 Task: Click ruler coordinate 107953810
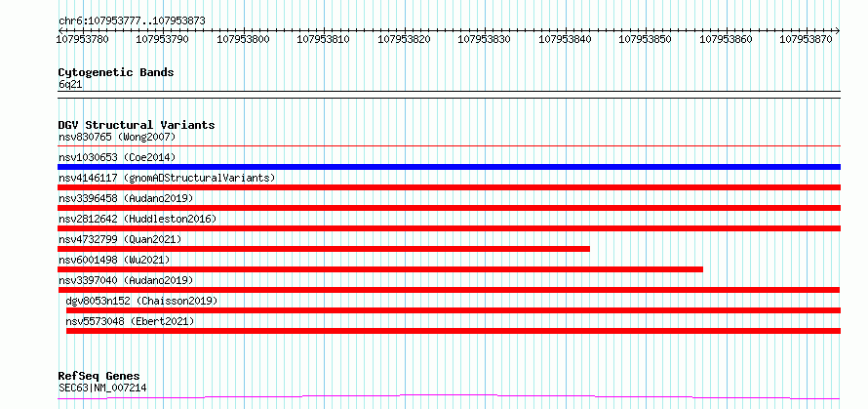323,39
